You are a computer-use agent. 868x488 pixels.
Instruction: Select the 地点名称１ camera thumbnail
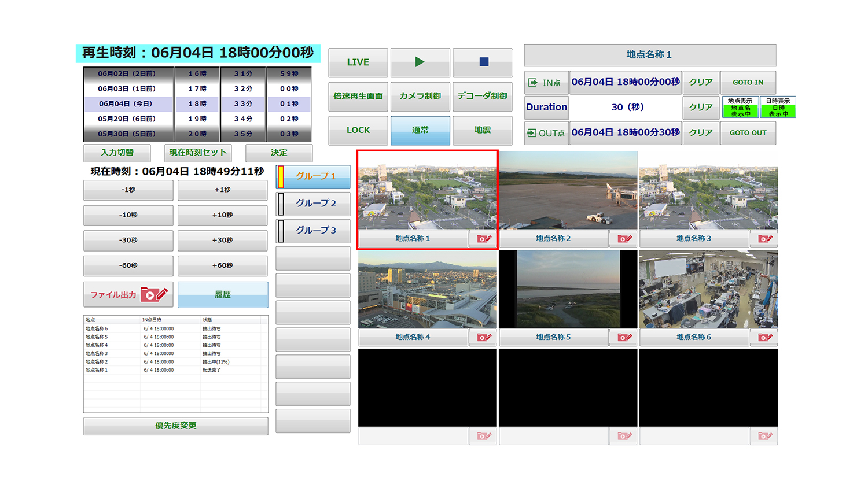[x=428, y=191]
